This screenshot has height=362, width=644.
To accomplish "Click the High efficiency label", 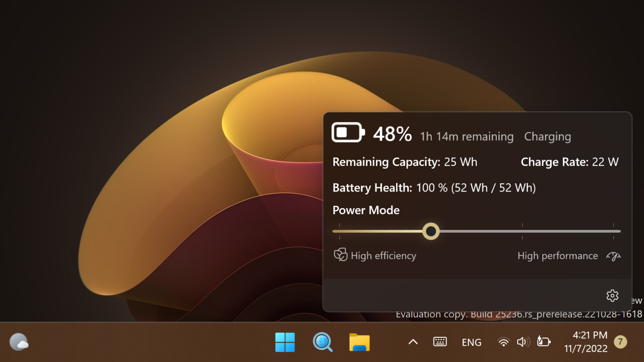I will point(383,256).
